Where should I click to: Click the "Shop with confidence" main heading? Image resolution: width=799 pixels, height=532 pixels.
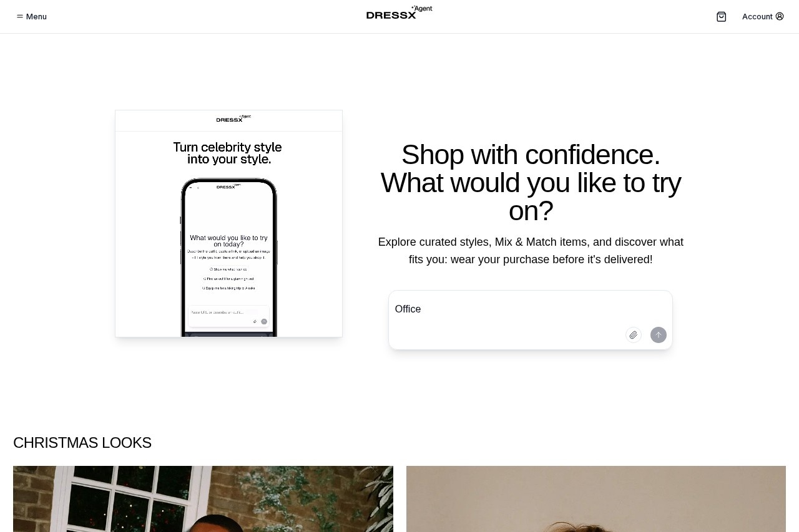(531, 183)
